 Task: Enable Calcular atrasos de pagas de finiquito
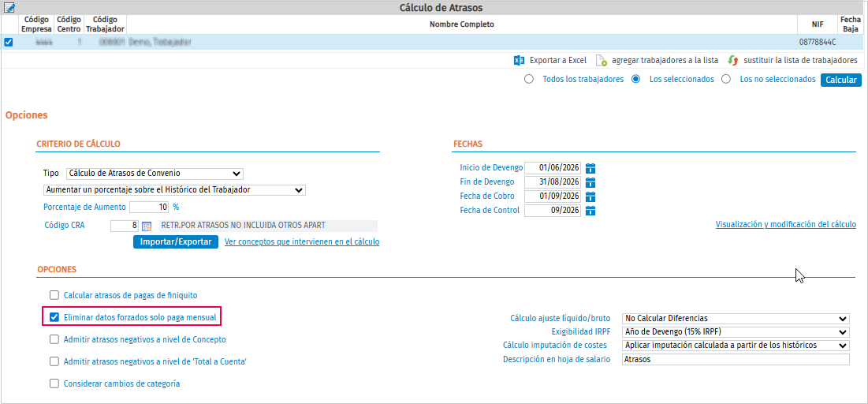(54, 295)
